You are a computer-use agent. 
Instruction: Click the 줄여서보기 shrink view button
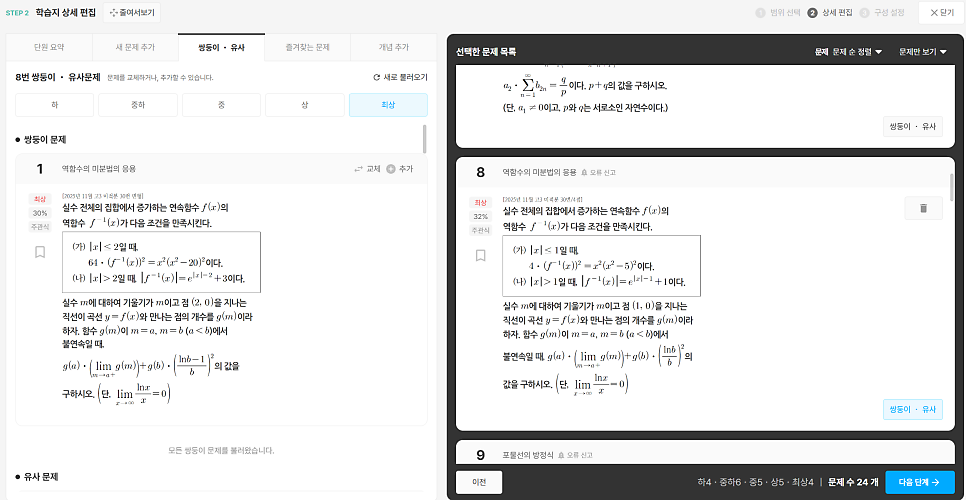tap(132, 12)
